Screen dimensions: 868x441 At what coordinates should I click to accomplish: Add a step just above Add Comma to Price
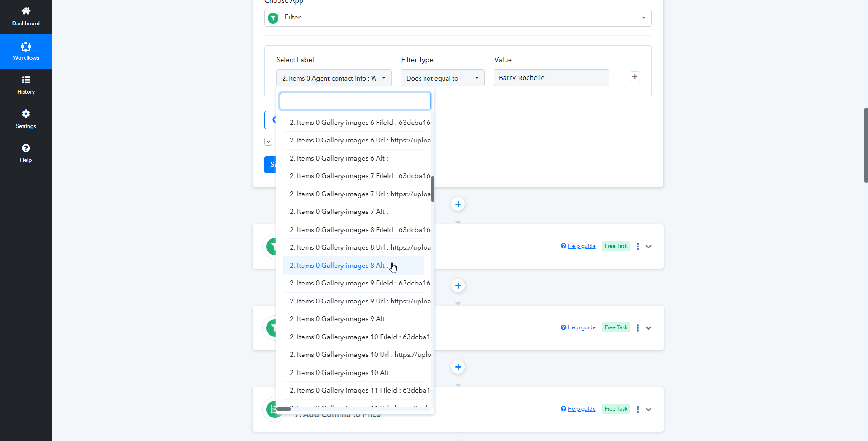tap(458, 367)
